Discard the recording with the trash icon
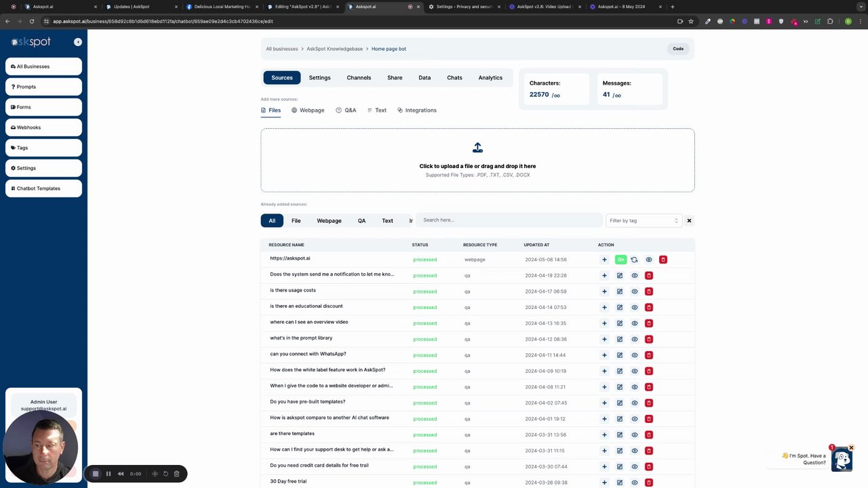This screenshot has height=488, width=868. pos(177,474)
